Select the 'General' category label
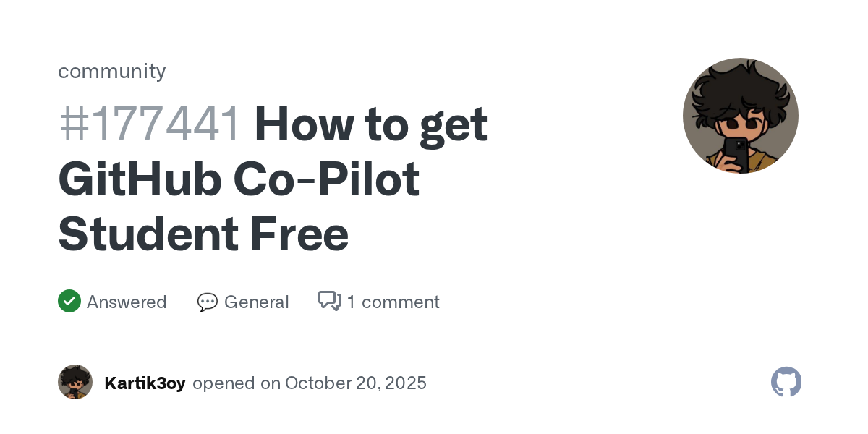Viewport: 868px width, 434px height. 256,302
